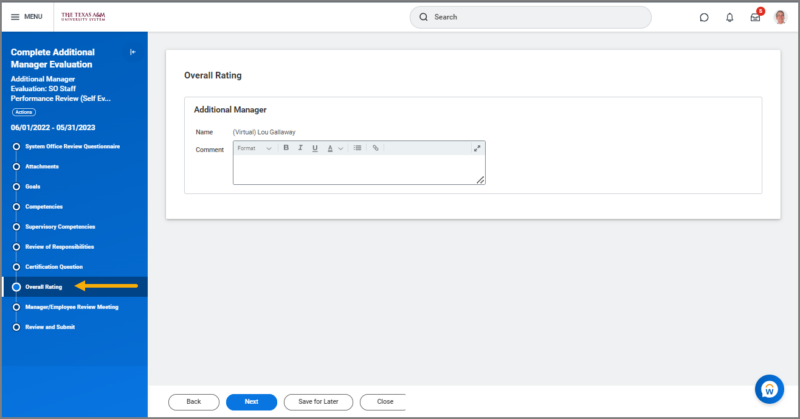Insert a hyperlink with link icon
The height and width of the screenshot is (419, 800).
(x=376, y=148)
